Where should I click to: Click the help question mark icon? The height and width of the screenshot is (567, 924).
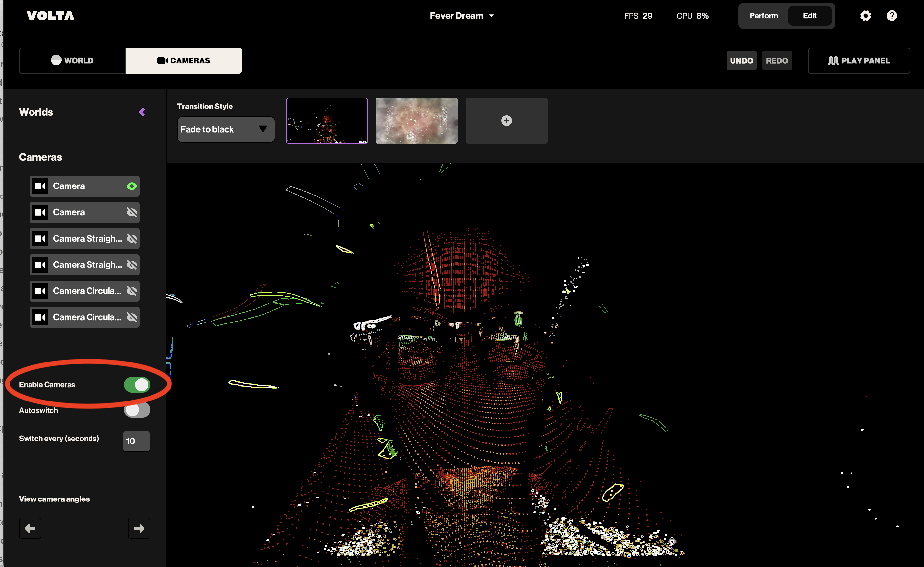pyautogui.click(x=891, y=16)
